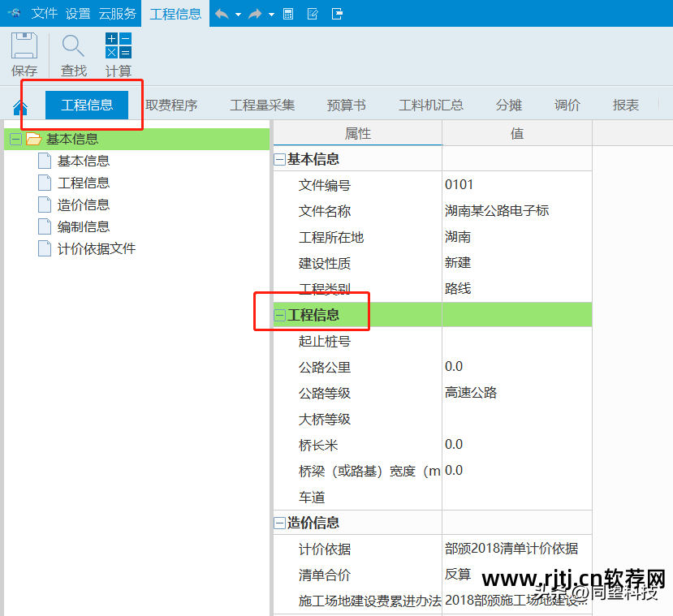Open the 云服务 menu
The image size is (673, 616).
pyautogui.click(x=117, y=14)
